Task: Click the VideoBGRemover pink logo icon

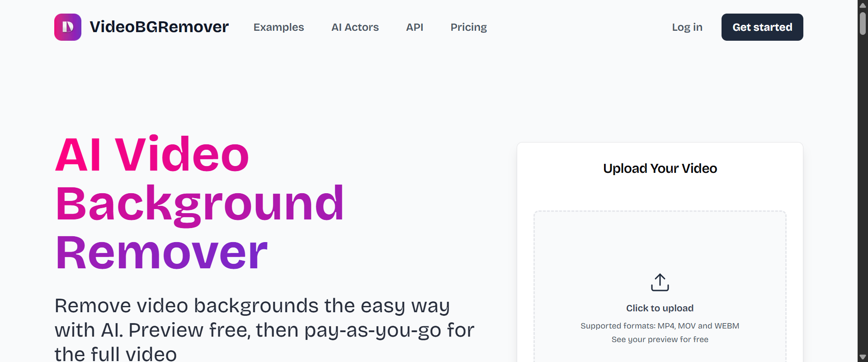Action: tap(68, 27)
